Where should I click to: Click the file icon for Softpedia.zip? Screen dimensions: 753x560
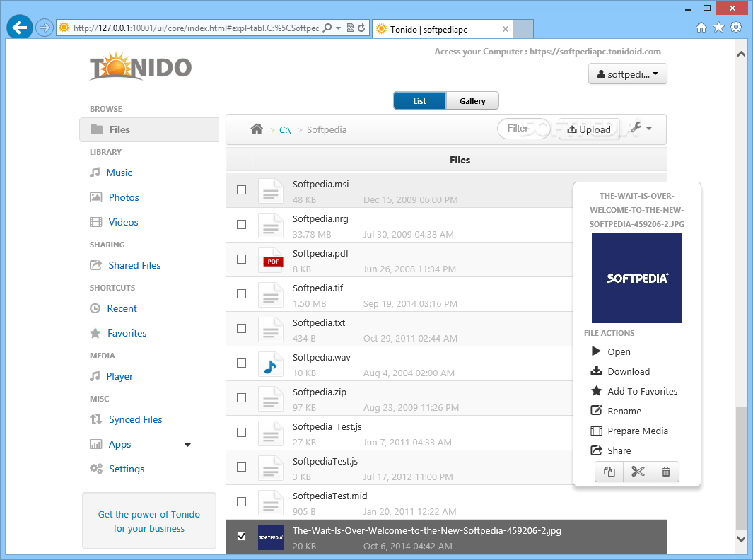click(x=271, y=399)
